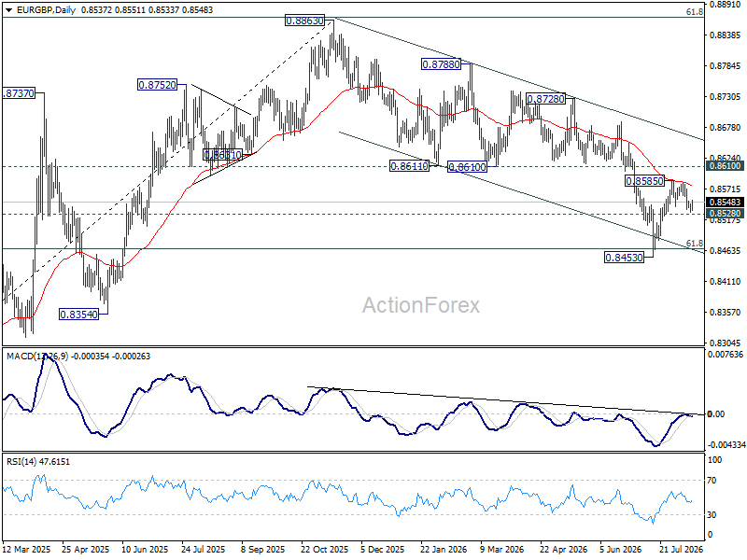Viewport: 747px width, 560px height.
Task: Click the .87370 label at left edge
Action: [19, 93]
